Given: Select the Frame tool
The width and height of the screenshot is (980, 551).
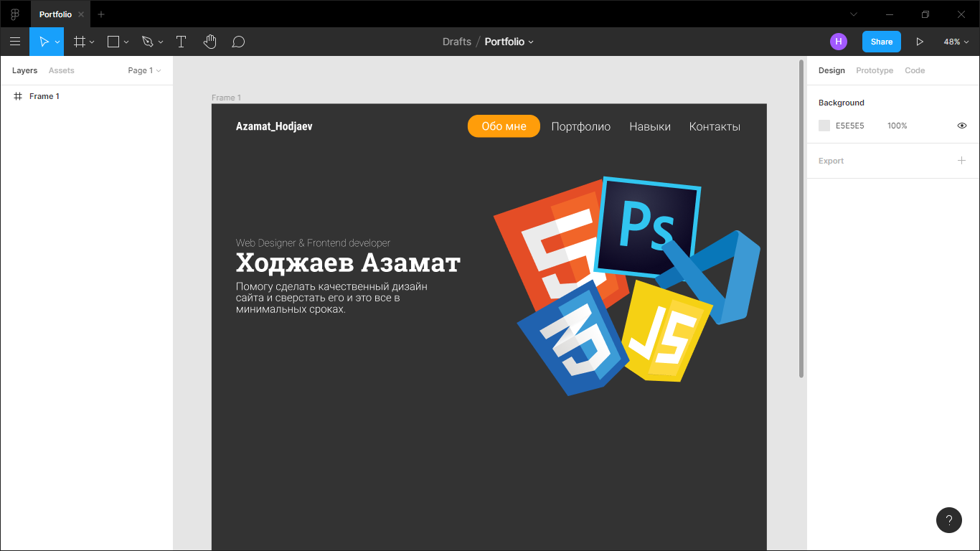Looking at the screenshot, I should tap(80, 42).
